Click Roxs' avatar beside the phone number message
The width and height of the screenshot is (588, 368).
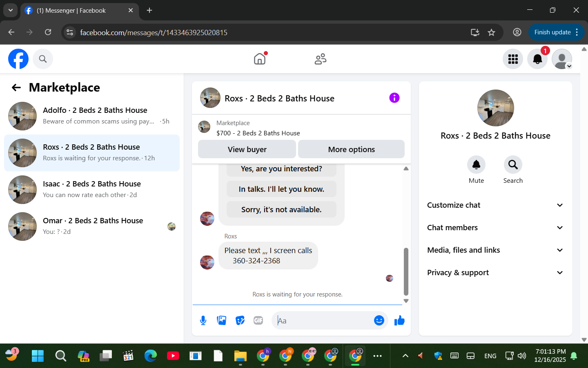pos(207,262)
